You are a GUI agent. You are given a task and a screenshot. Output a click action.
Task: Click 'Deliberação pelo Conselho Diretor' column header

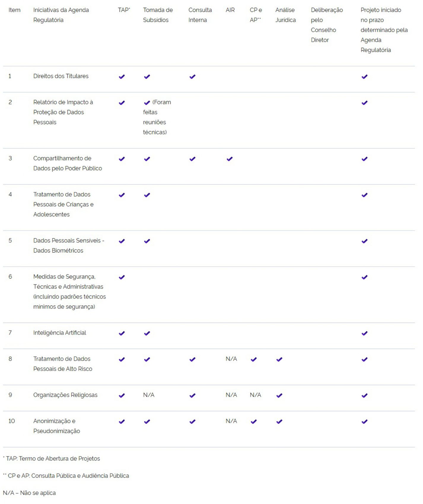tap(326, 25)
